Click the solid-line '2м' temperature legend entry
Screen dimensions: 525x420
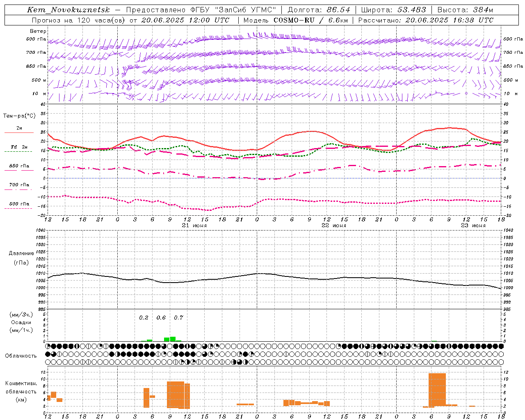click(19, 128)
